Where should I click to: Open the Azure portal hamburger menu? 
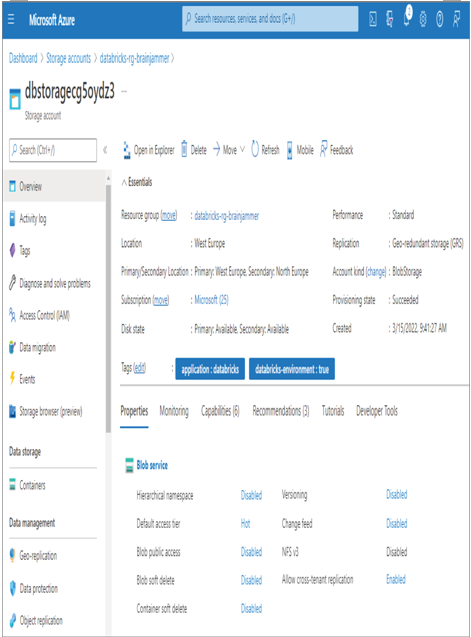click(11, 19)
